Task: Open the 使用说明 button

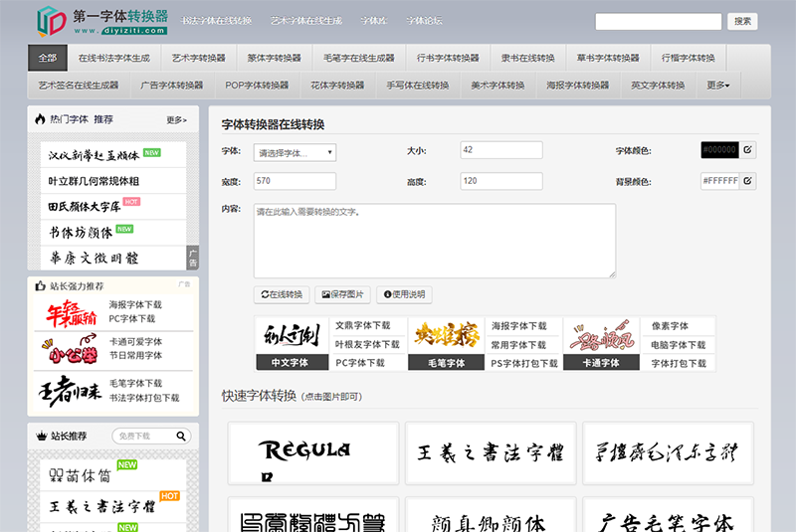Action: (404, 294)
